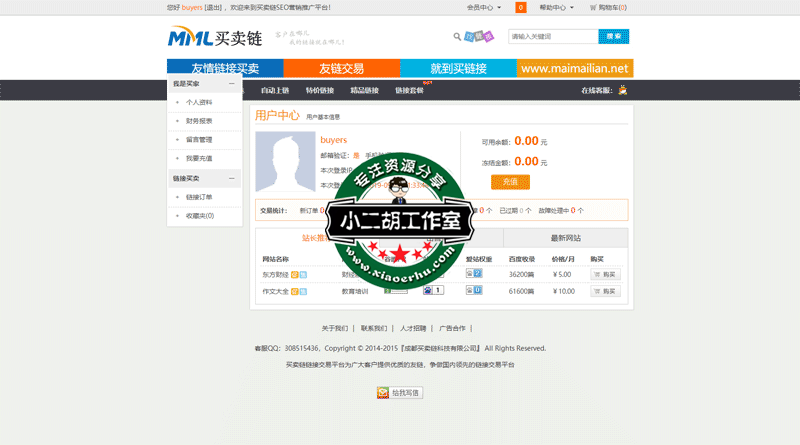
Task: Switch to the 最新网站 tab
Action: point(565,238)
